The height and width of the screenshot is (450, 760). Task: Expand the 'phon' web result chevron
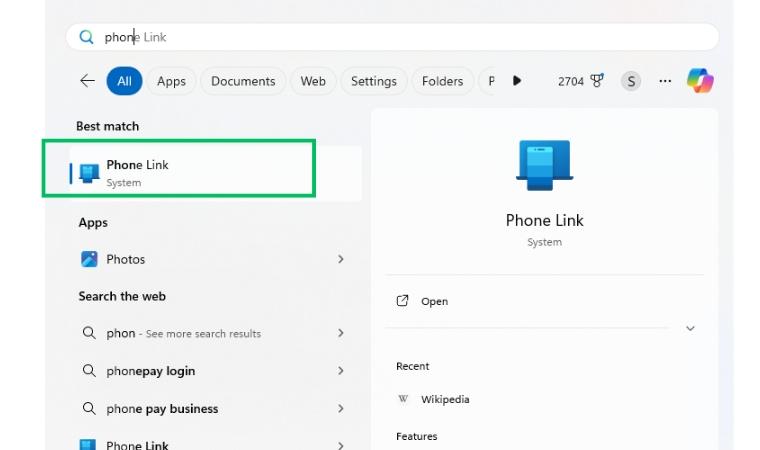tap(341, 333)
